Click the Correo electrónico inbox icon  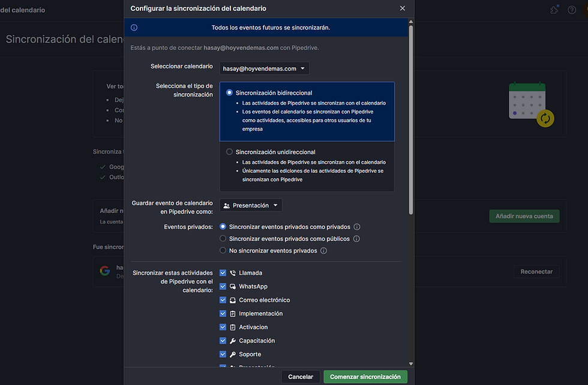click(233, 300)
